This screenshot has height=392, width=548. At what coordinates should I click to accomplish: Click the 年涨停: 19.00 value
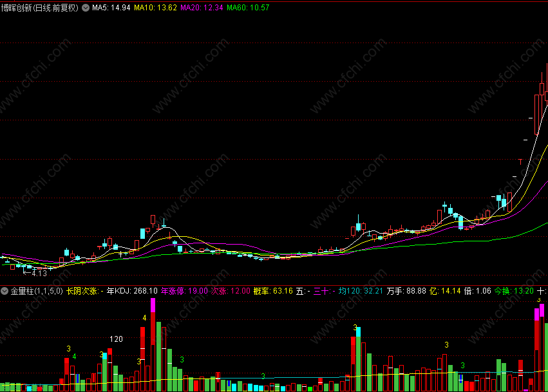point(184,291)
